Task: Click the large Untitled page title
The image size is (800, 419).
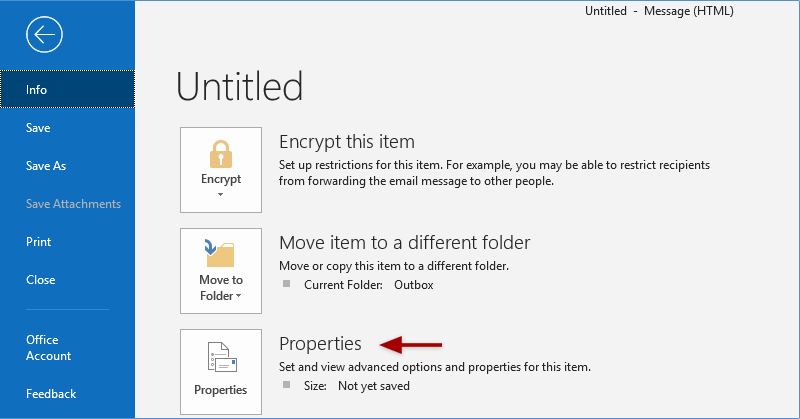Action: point(239,86)
